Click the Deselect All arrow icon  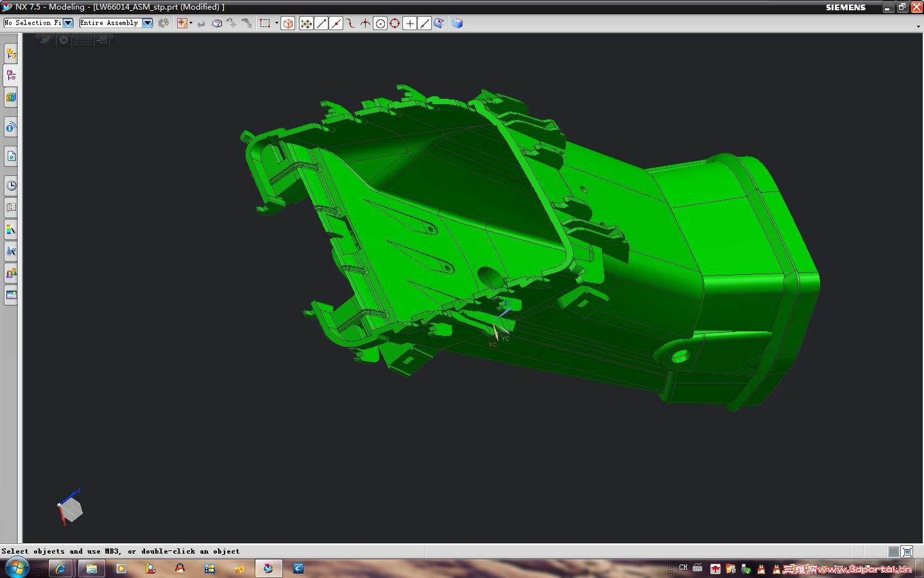pos(201,24)
